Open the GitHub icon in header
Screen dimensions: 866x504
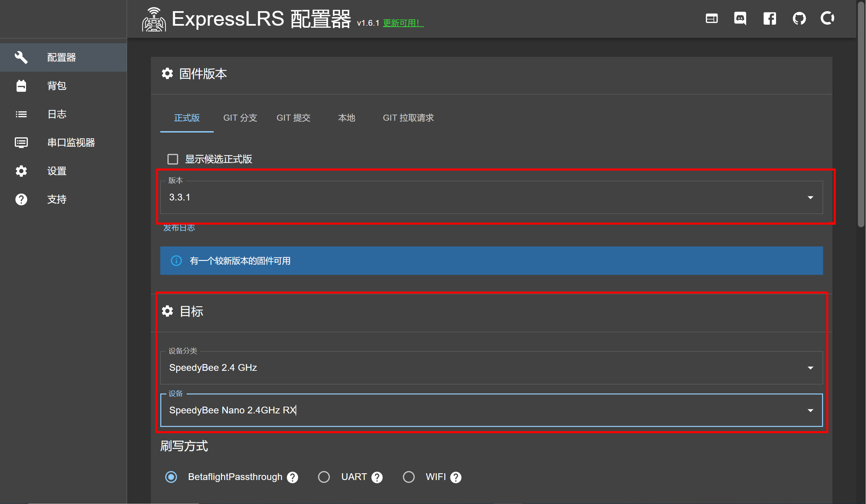tap(799, 19)
